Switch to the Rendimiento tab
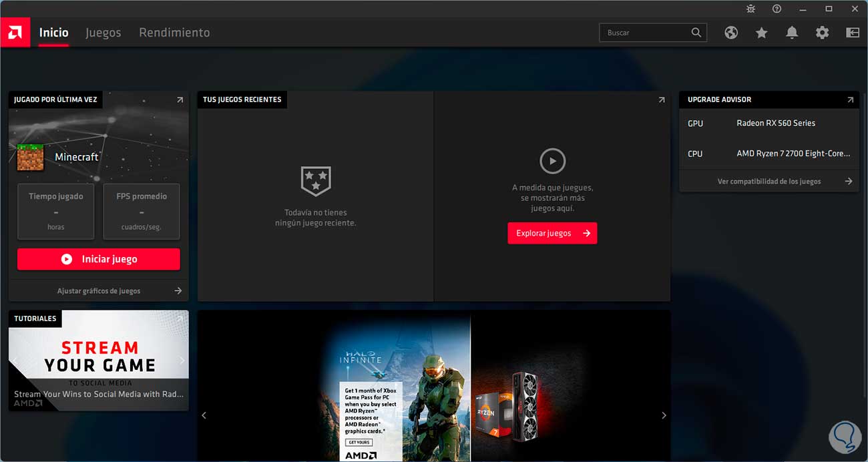Screen dimensions: 868x462 (x=174, y=32)
